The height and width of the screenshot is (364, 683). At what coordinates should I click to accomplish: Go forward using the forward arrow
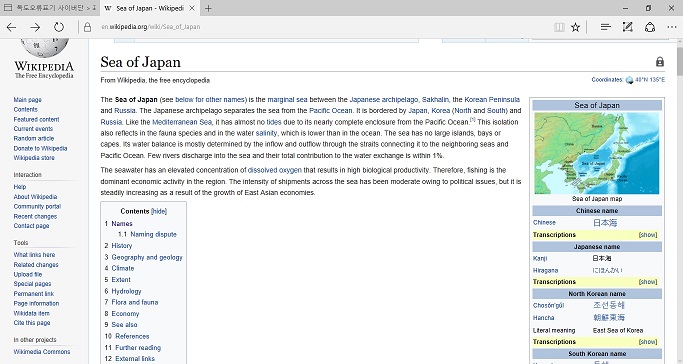[35, 27]
